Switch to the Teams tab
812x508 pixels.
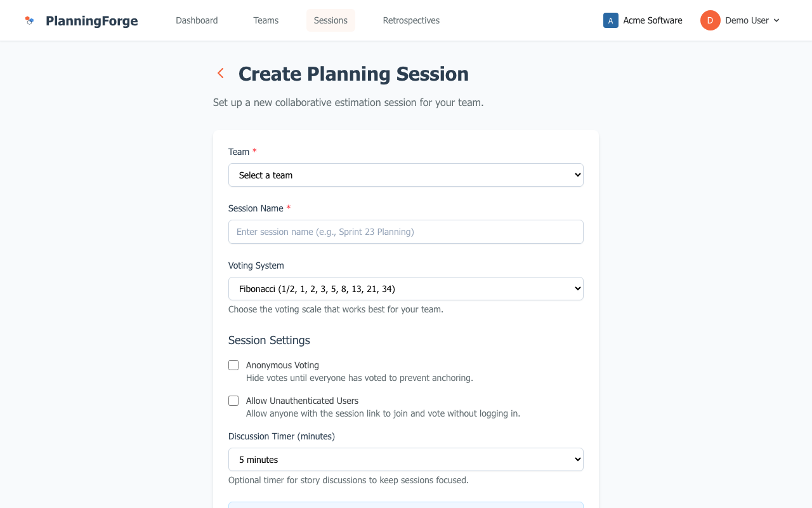(x=265, y=20)
